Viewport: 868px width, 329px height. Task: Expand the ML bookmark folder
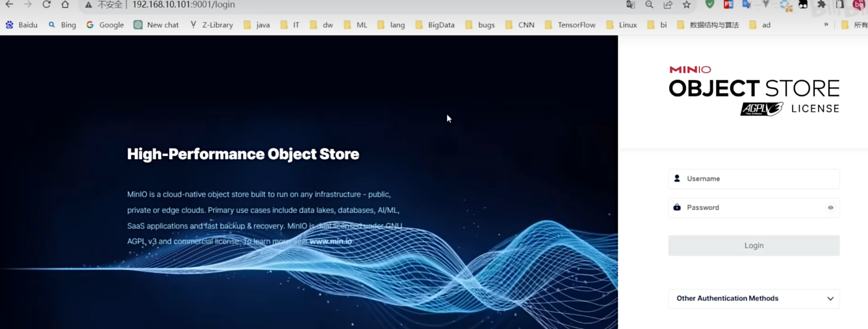355,25
